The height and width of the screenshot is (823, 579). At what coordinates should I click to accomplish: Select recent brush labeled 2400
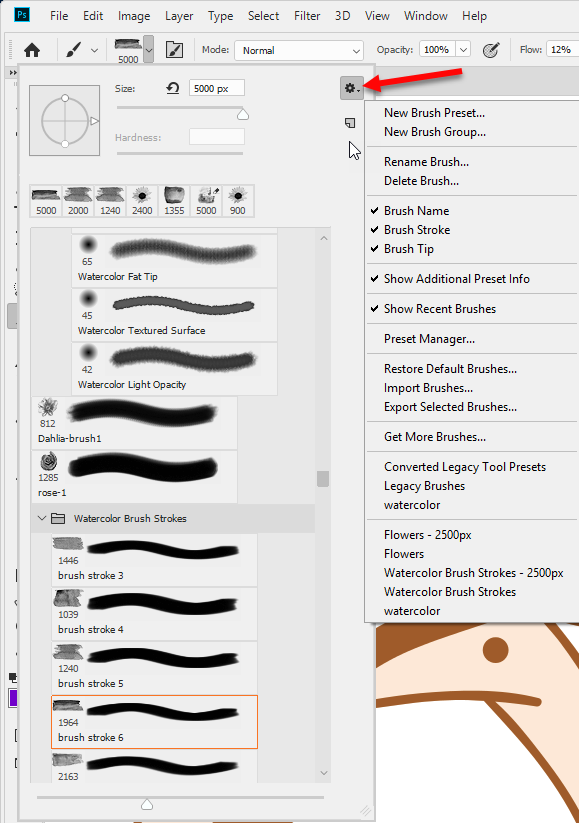tap(142, 201)
